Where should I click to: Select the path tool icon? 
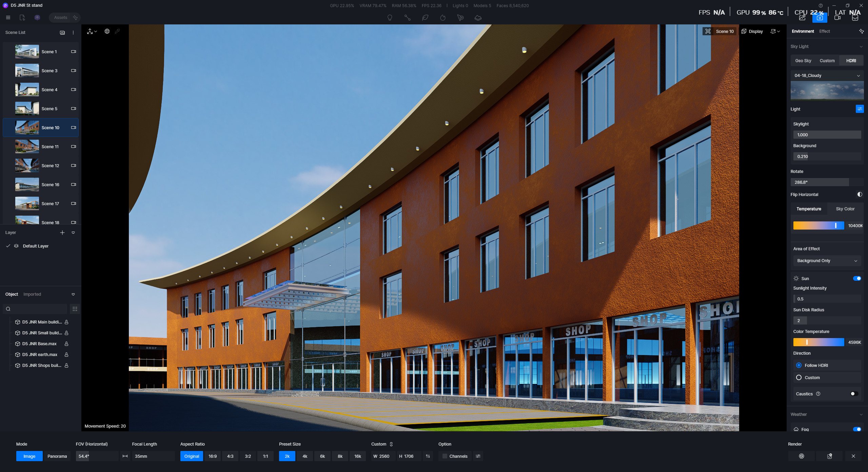click(x=408, y=18)
